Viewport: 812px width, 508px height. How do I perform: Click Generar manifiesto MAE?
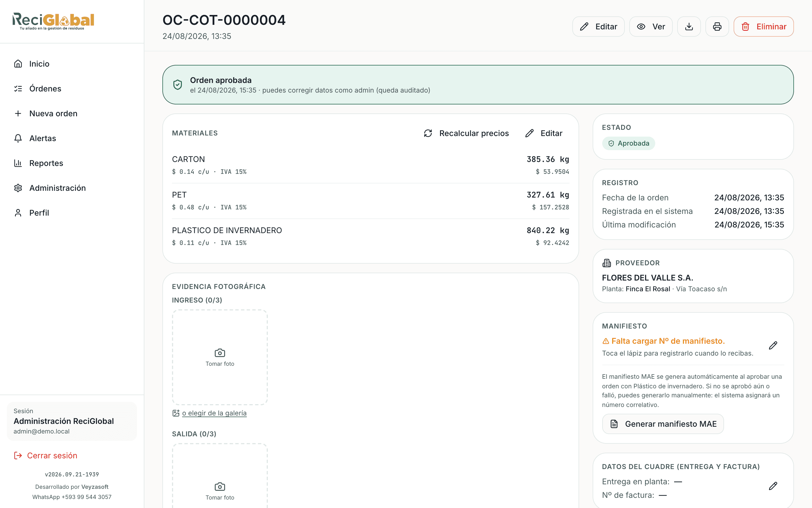(x=663, y=424)
